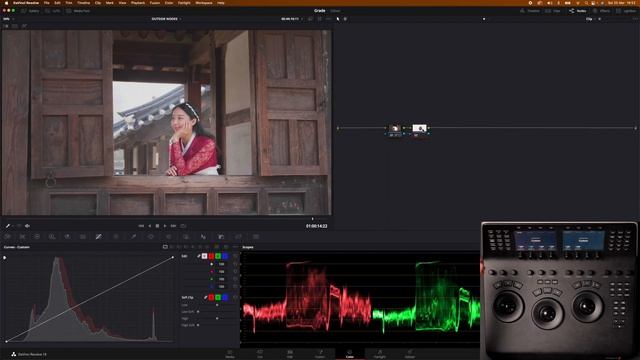
Task: Open the Playback menu
Action: pyautogui.click(x=138, y=3)
